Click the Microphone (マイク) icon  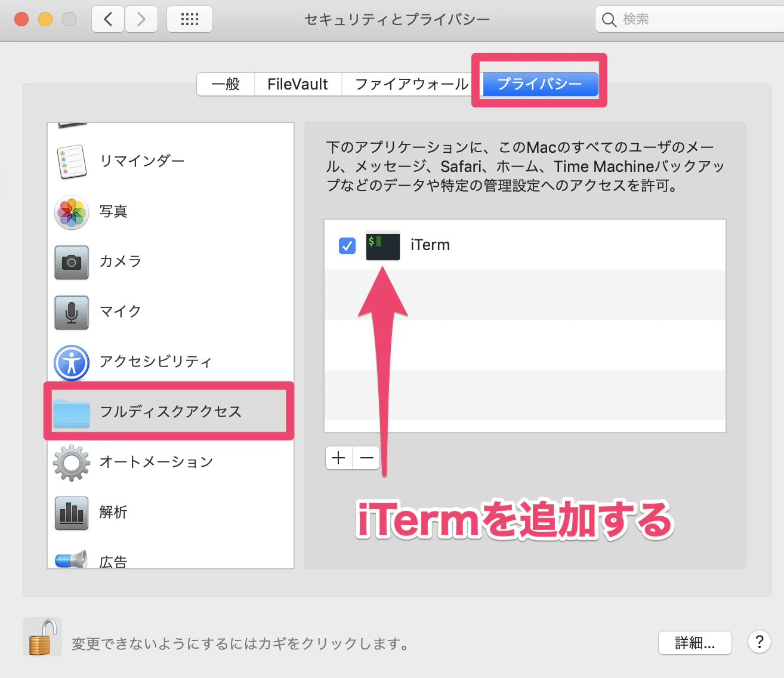click(x=72, y=312)
